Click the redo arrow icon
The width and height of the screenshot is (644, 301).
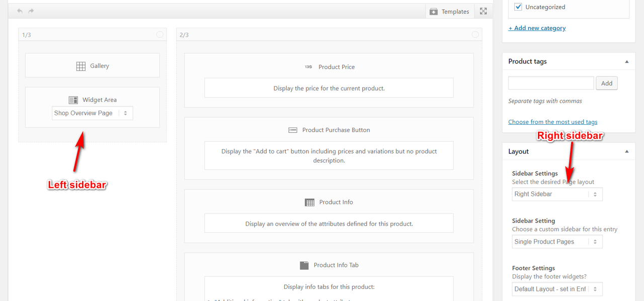point(31,11)
